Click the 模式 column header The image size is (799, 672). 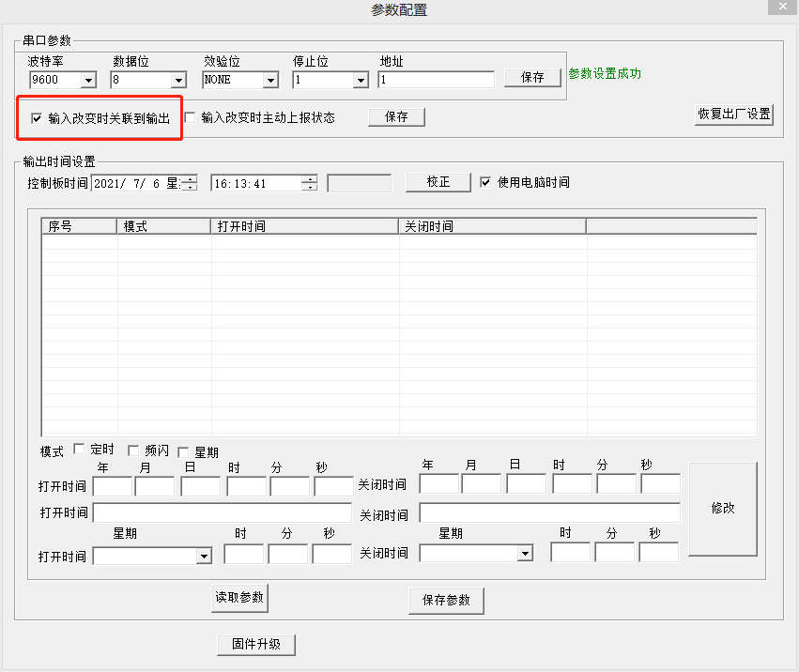pyautogui.click(x=163, y=226)
